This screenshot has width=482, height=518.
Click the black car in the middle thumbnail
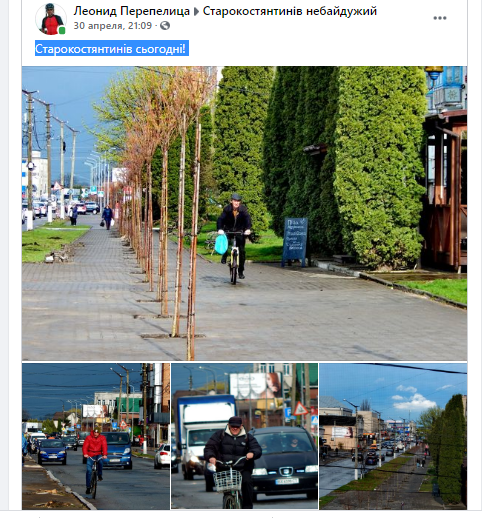[285, 463]
